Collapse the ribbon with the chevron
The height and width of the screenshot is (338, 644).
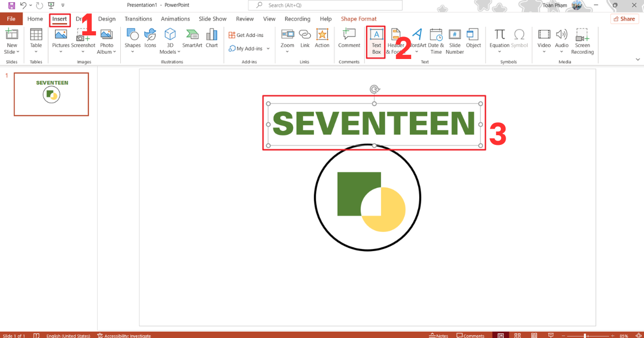click(638, 59)
